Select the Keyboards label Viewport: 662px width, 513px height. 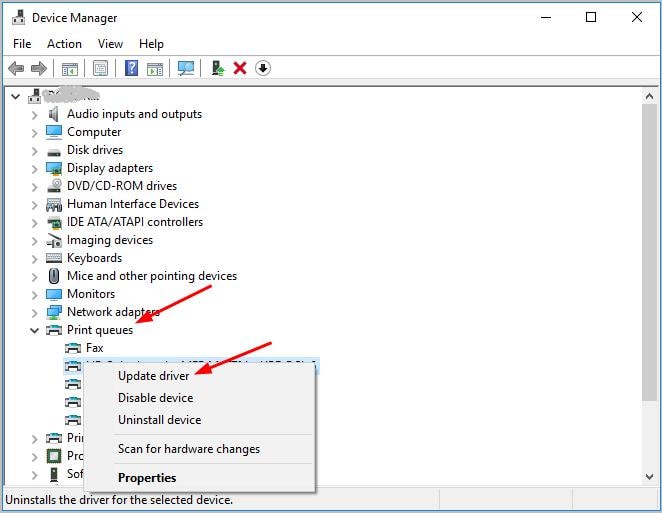94,258
